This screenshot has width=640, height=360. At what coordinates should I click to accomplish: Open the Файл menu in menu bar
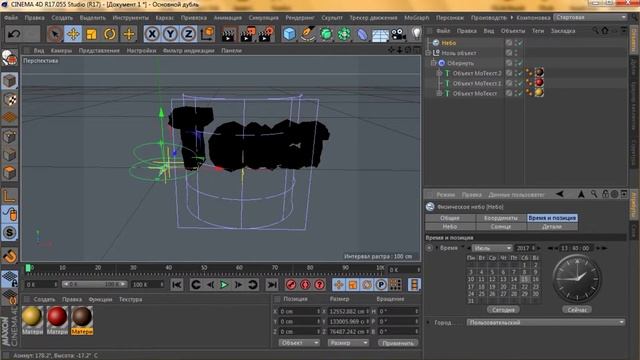(11, 18)
